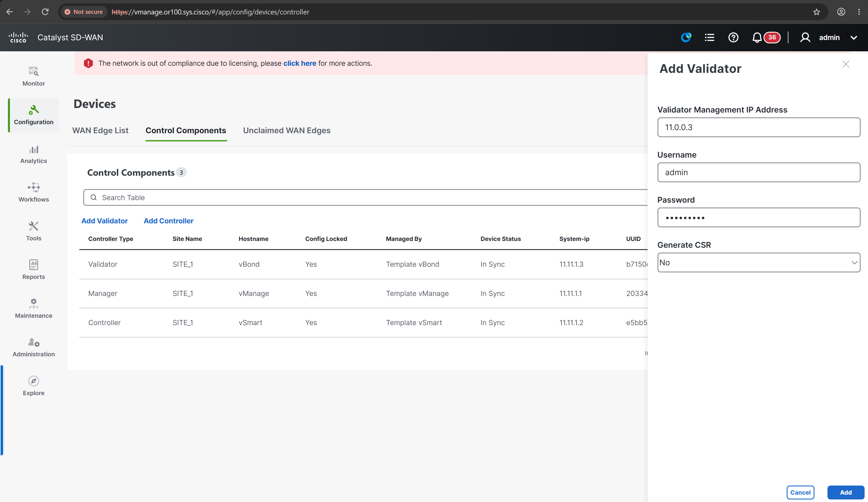Sort by Controller Type column header
The height and width of the screenshot is (502, 868).
(110, 239)
